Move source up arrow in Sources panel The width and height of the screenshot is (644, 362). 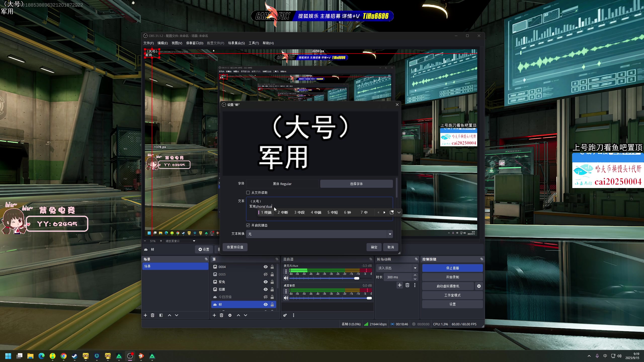pyautogui.click(x=238, y=315)
